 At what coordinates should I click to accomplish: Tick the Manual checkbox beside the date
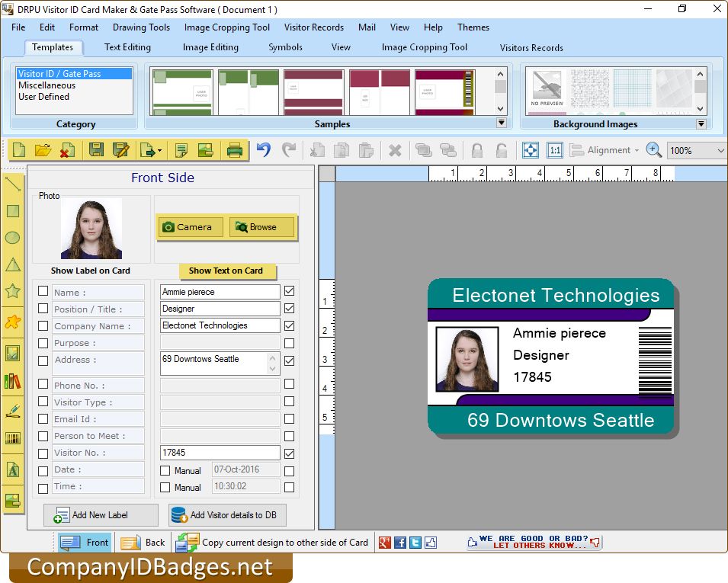coord(165,471)
